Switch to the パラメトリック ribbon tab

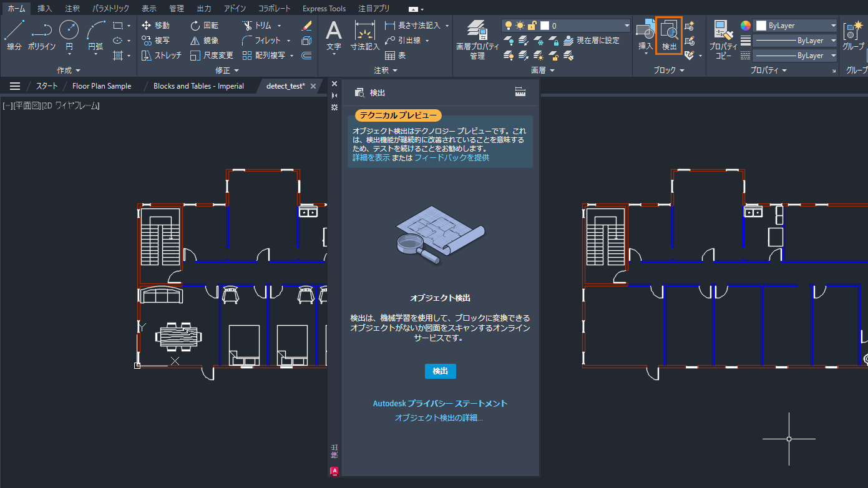coord(110,9)
